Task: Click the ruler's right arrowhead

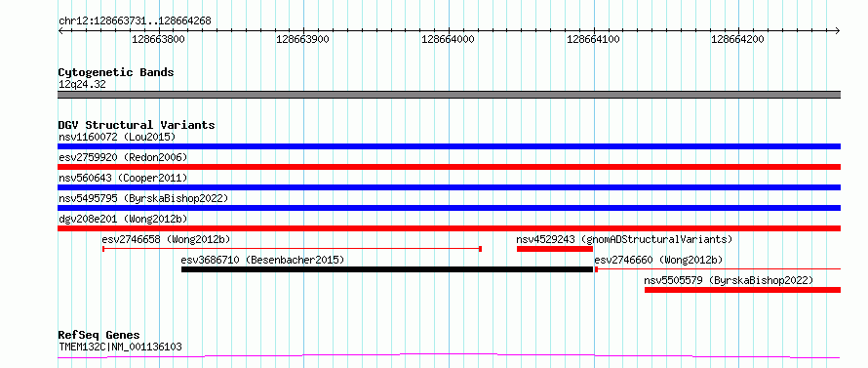Action: [838, 30]
